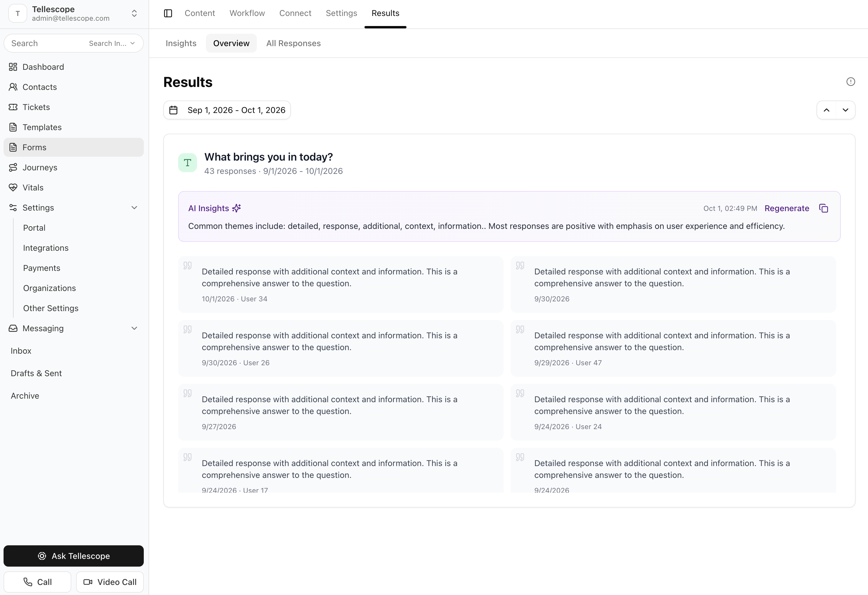Switch to the Content tab
This screenshot has height=595, width=868.
coord(200,13)
